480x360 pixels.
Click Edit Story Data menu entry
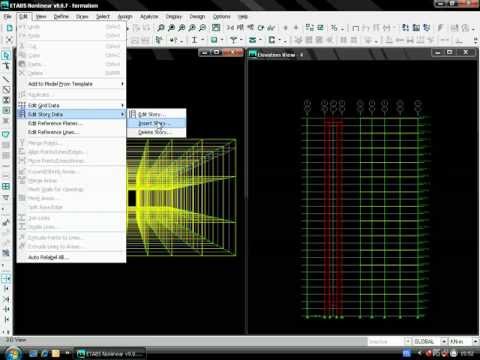coord(71,114)
